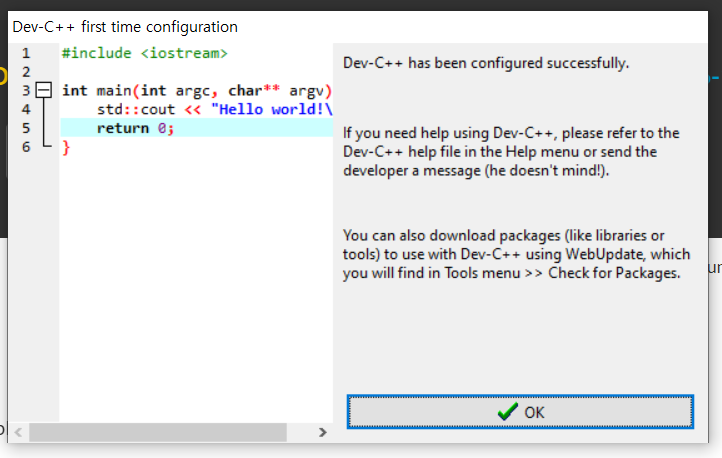Click the 'return 0;' highlighted line
722x458 pixels.
click(196, 128)
